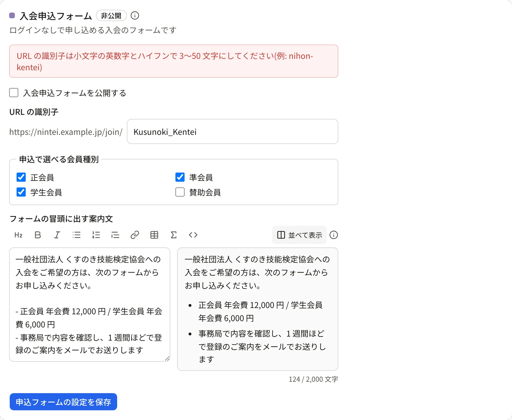512x420 pixels.
Task: Uncheck the 準会員 checkbox
Action: click(x=180, y=177)
